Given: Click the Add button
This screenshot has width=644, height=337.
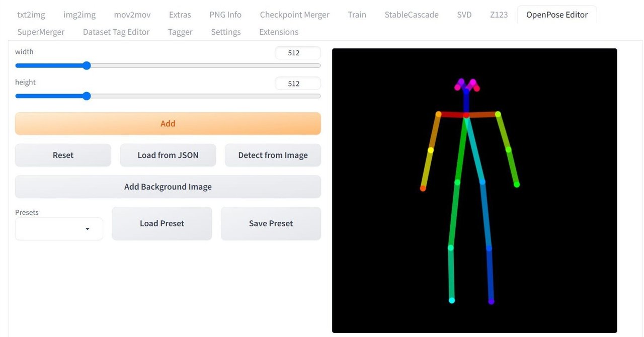Looking at the screenshot, I should 168,123.
